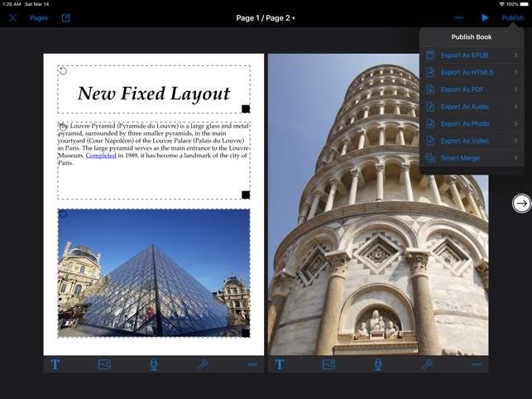Click the PDF file icon
This screenshot has width=532, height=399.
(430, 89)
